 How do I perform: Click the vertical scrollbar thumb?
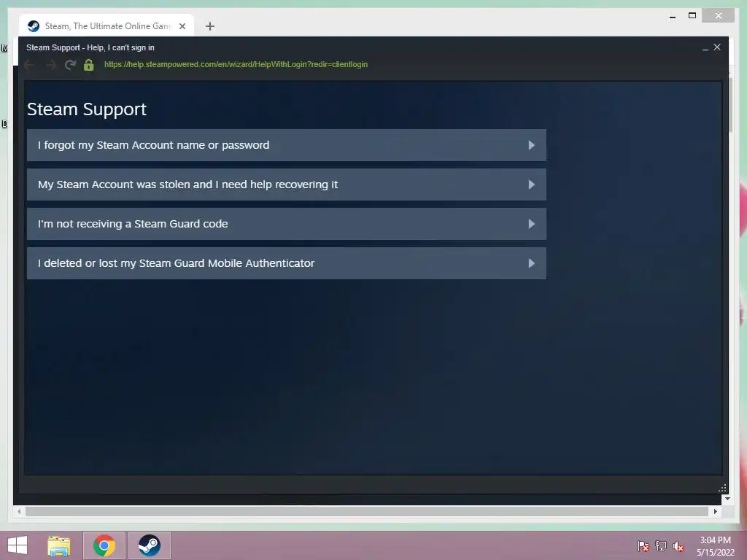coord(731,105)
